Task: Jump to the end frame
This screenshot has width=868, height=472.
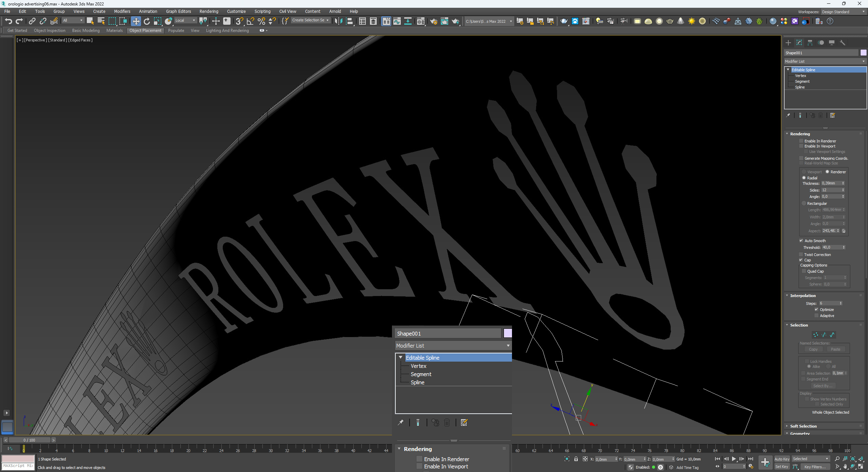Action: click(751, 459)
